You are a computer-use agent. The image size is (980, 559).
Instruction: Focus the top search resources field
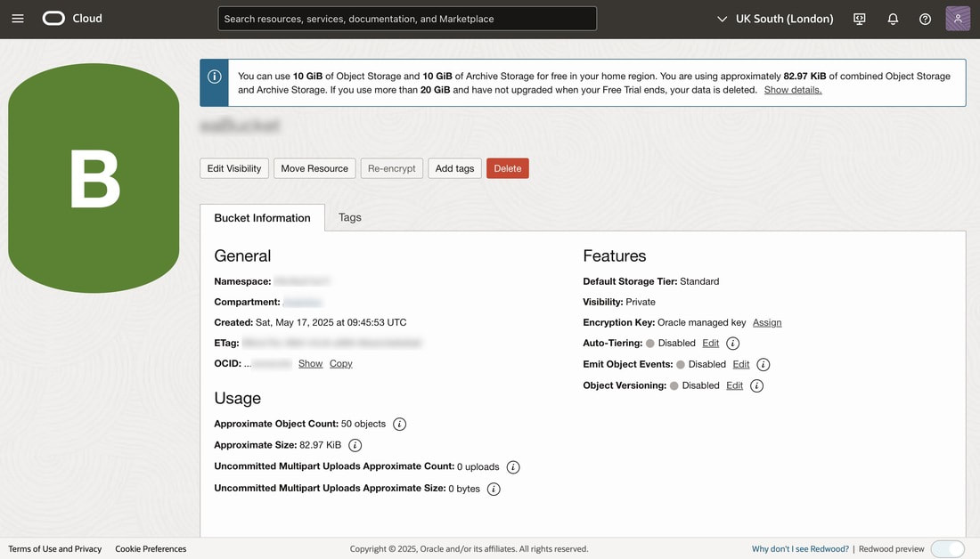(407, 19)
